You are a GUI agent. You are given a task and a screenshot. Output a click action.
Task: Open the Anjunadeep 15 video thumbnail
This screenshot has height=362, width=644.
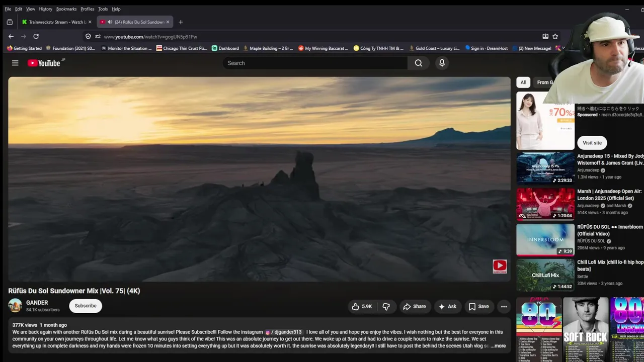tap(545, 168)
